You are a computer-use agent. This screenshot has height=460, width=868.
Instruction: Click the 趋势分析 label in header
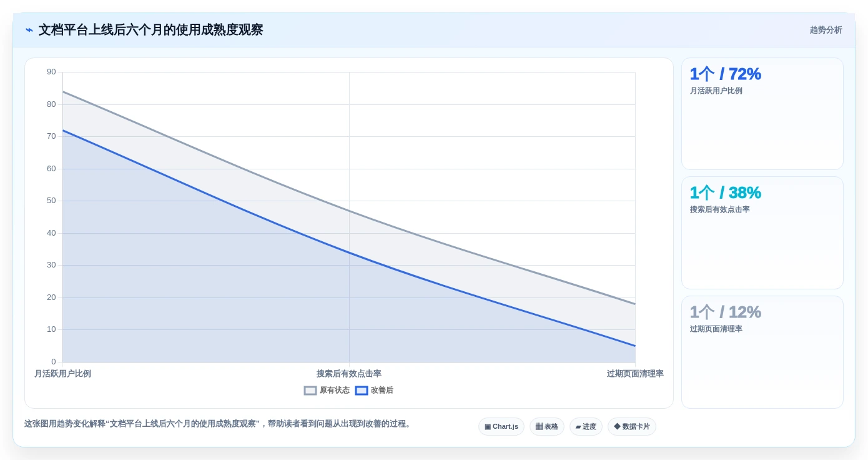[x=826, y=30]
